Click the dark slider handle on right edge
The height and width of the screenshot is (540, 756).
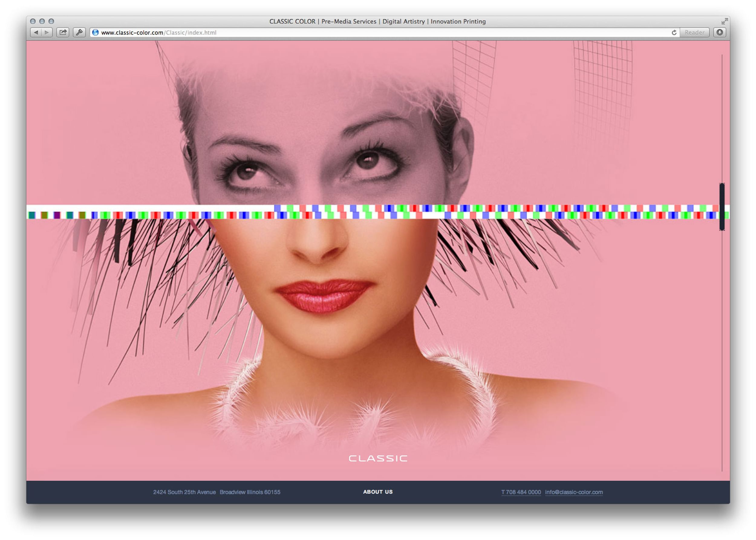point(722,207)
